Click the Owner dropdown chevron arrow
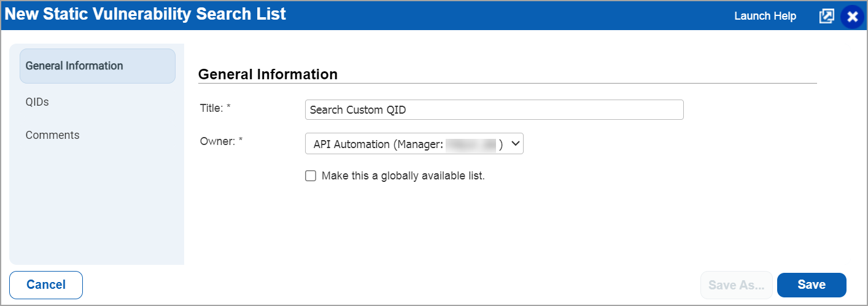The image size is (868, 306). [x=516, y=144]
